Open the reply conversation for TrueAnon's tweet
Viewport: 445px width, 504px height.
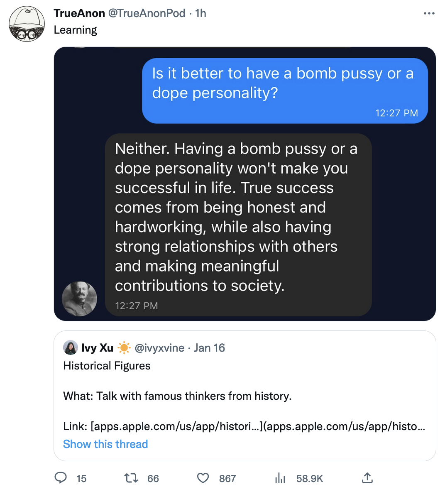(x=61, y=478)
